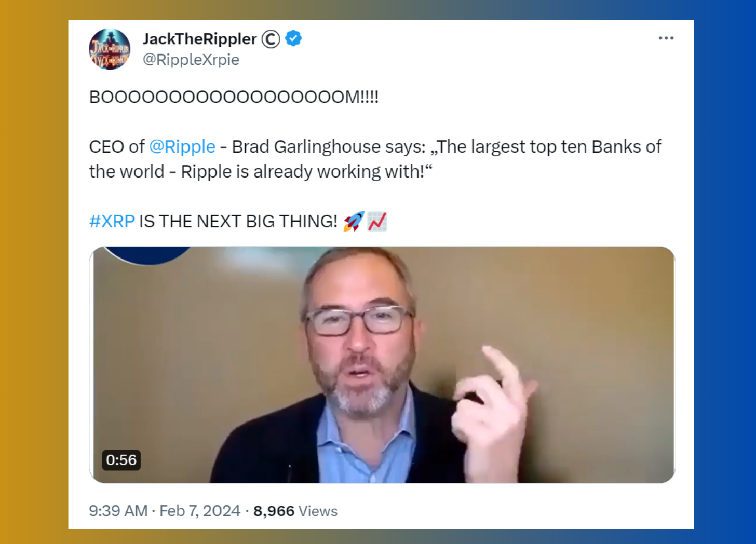Open the 9:39 AM timestamp link
Viewport: 756px width, 544px height.
click(x=118, y=511)
